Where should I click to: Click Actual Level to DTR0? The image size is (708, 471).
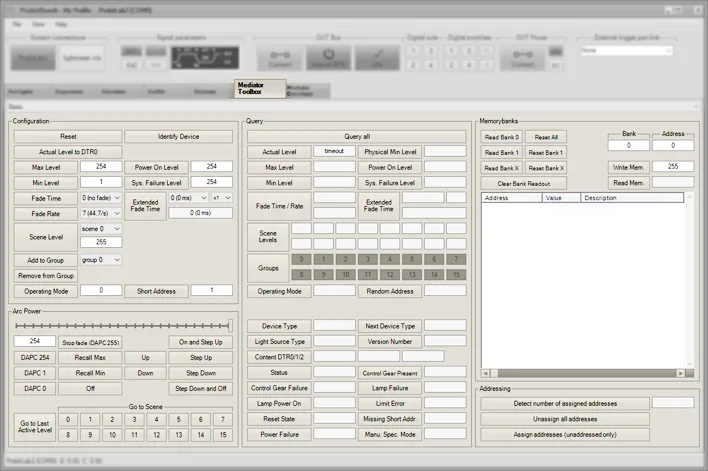(68, 152)
